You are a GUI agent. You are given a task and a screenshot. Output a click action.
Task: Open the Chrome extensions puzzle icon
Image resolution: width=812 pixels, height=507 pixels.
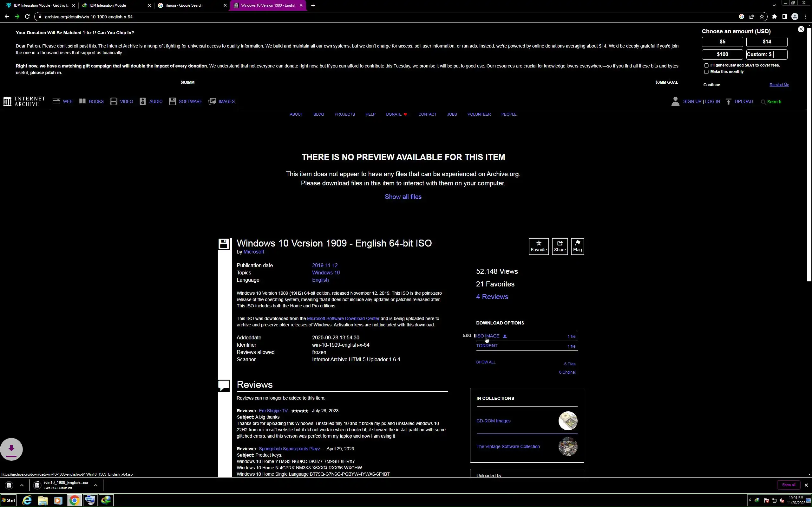[774, 16]
